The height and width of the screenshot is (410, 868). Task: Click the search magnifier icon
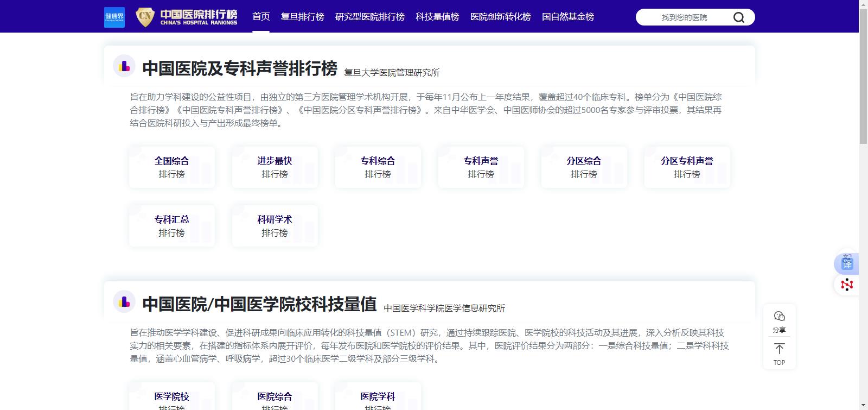tap(738, 17)
